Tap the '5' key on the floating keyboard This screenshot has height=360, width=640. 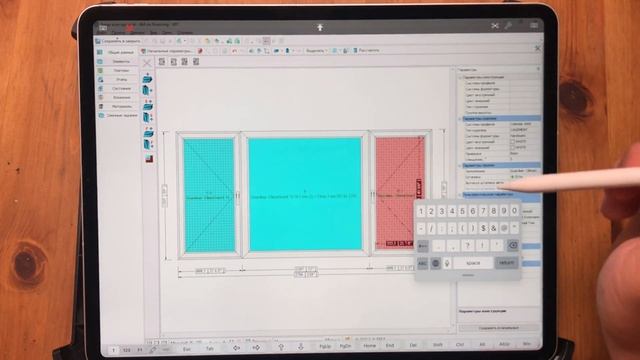pos(462,211)
